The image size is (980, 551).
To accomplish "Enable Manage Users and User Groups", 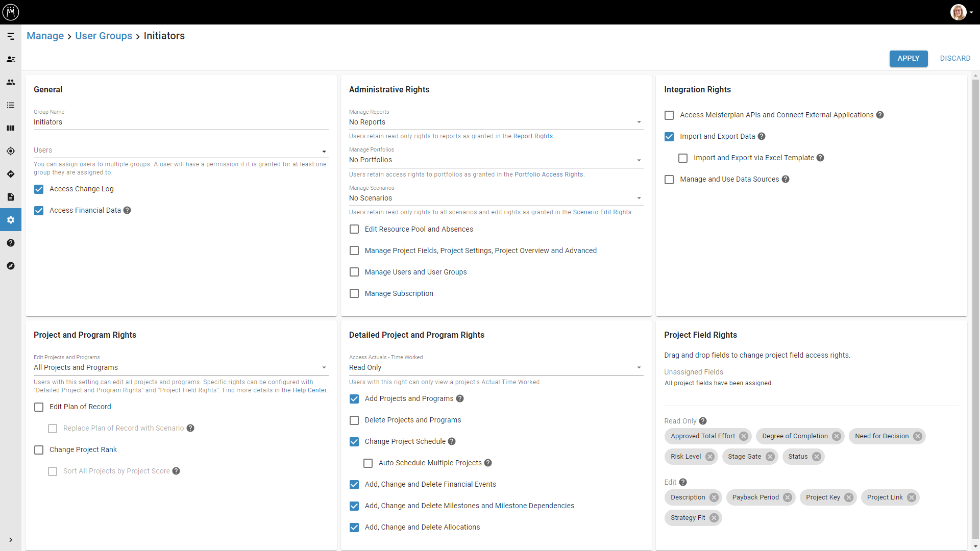I will [x=354, y=272].
